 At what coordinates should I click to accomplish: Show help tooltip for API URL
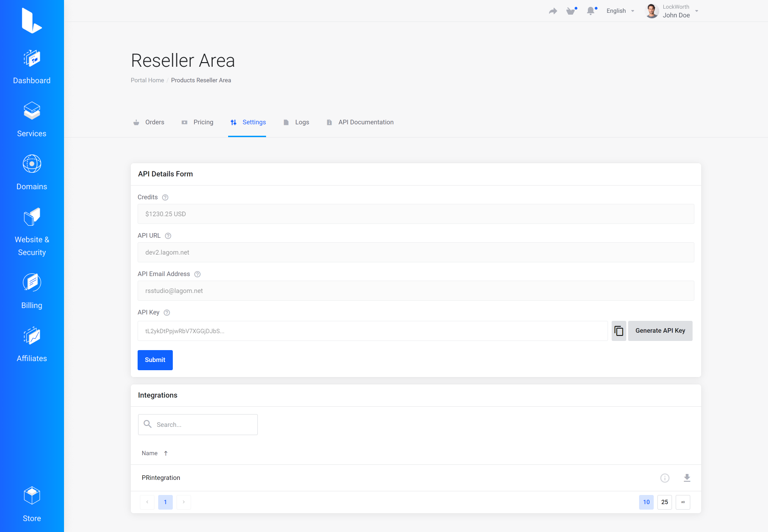(168, 236)
